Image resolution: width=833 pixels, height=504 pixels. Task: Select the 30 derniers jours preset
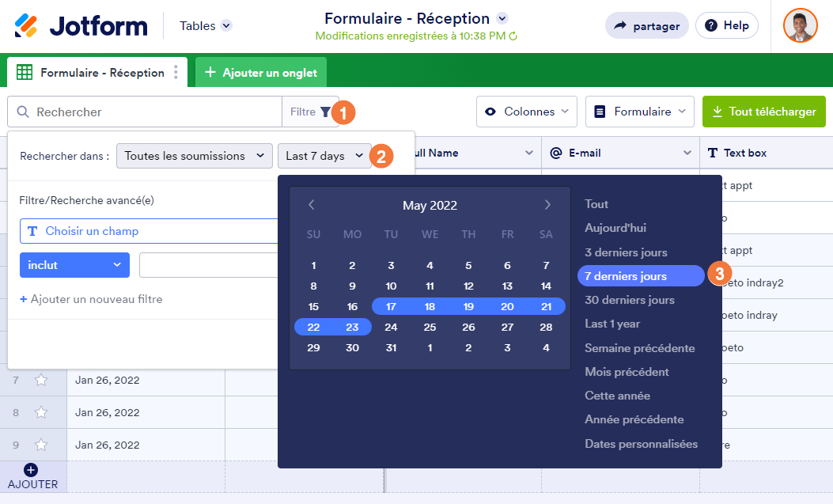click(x=630, y=300)
